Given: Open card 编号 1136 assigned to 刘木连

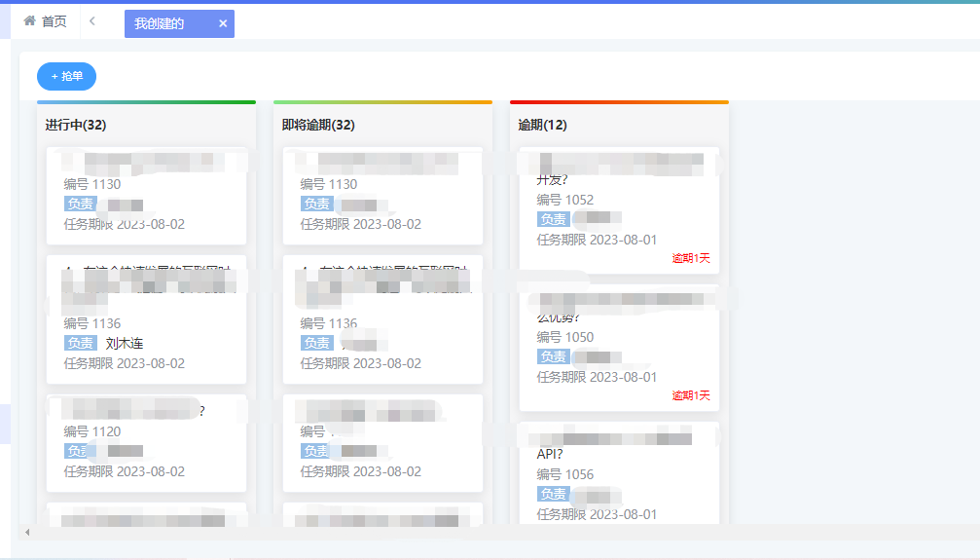Looking at the screenshot, I should coord(146,319).
